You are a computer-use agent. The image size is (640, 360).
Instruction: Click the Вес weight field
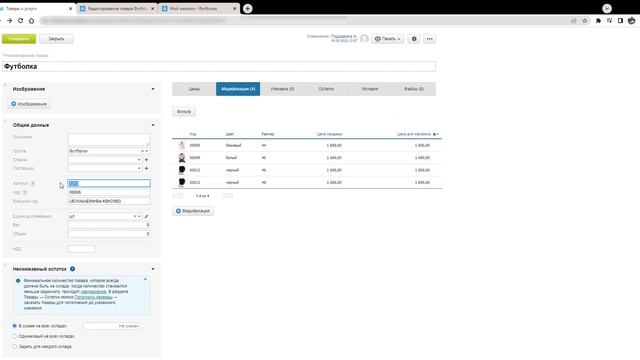pos(109,225)
